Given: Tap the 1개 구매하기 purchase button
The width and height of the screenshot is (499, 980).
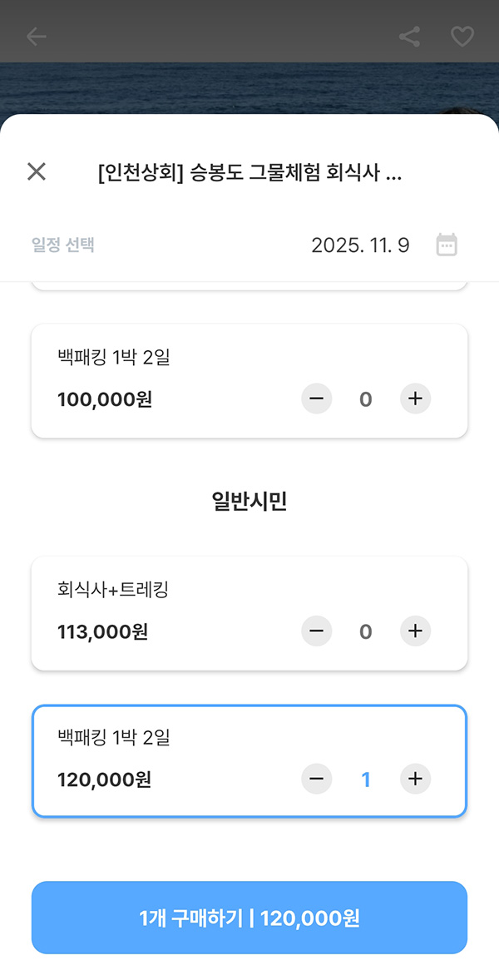Looking at the screenshot, I should pyautogui.click(x=249, y=918).
